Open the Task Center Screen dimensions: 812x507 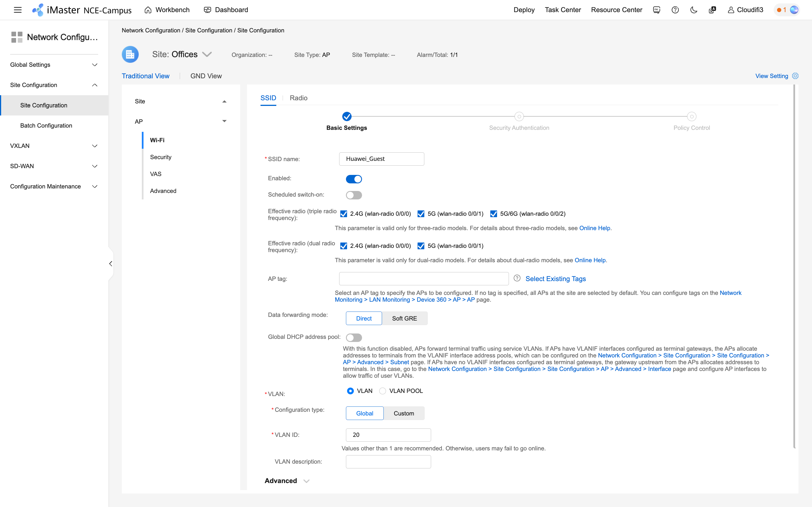[563, 10]
